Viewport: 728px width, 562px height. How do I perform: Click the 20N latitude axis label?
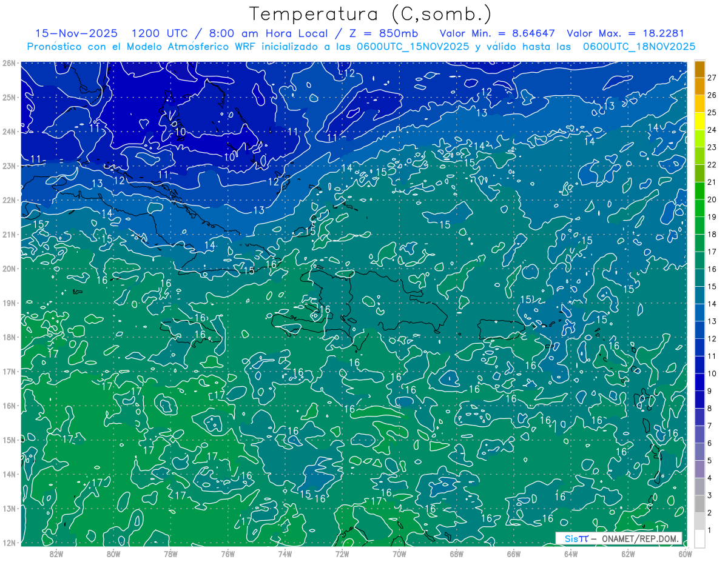[x=9, y=269]
